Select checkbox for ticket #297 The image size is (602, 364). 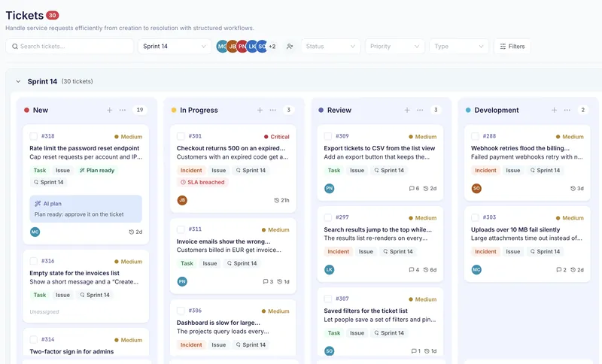pyautogui.click(x=328, y=217)
